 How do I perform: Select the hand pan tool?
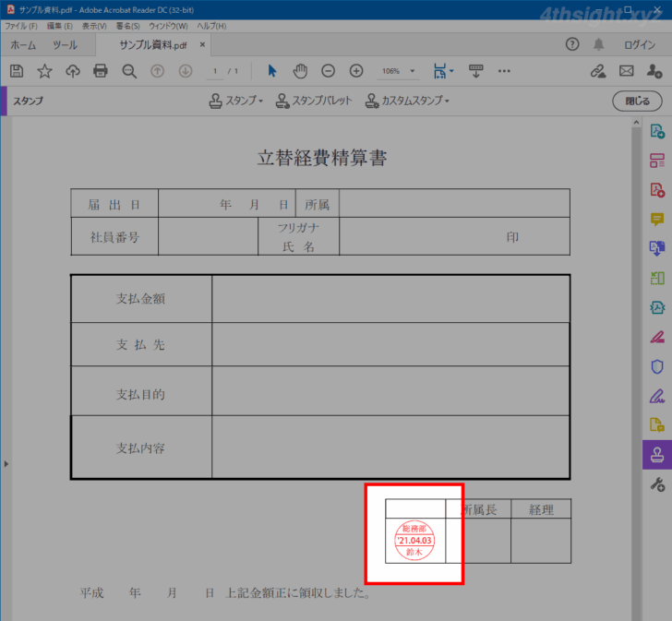click(x=300, y=71)
